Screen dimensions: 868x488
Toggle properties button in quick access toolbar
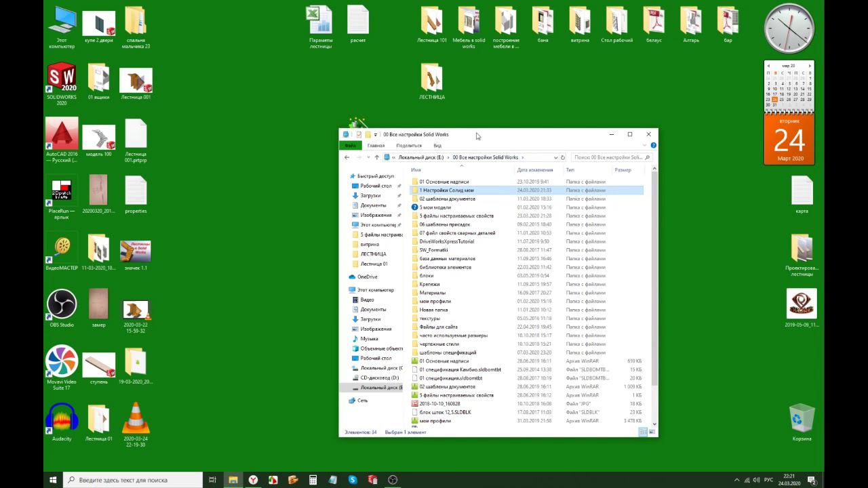pos(359,135)
